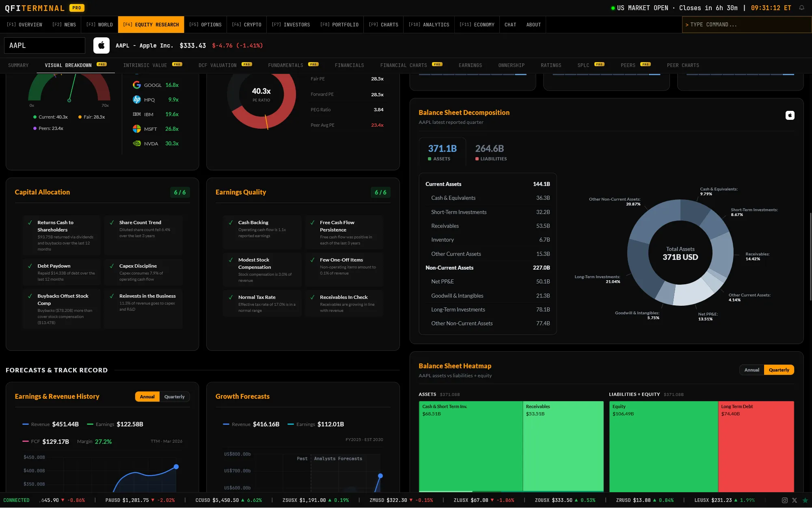Click the Receivables block in the heatmap

click(563, 446)
